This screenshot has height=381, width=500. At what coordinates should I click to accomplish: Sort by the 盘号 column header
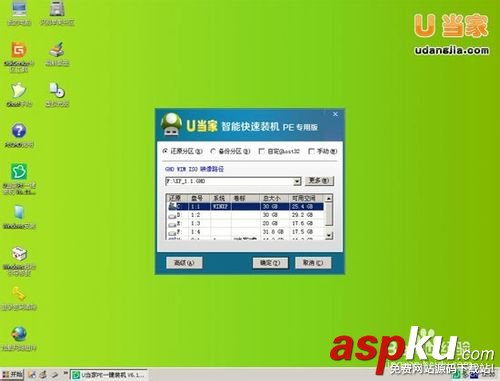click(x=199, y=198)
